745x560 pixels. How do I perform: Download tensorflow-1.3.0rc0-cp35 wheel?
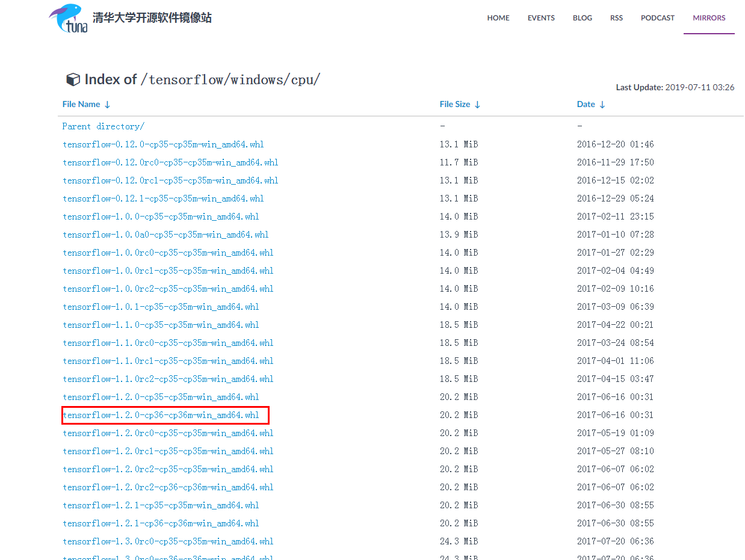(168, 541)
